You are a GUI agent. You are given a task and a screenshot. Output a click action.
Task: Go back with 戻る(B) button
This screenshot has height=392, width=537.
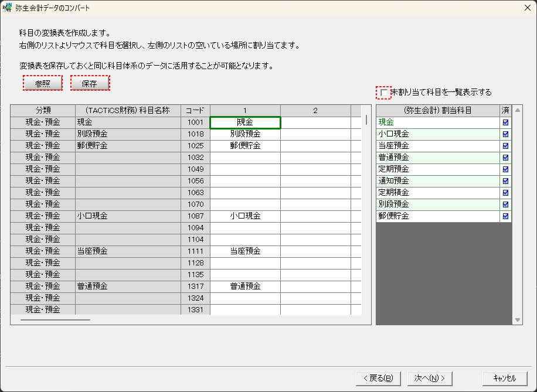tap(378, 379)
